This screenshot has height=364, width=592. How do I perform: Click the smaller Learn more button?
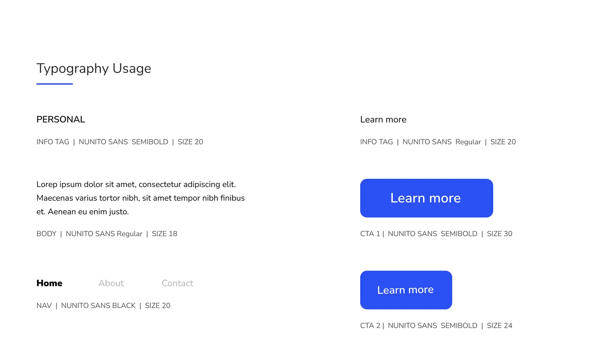click(x=406, y=290)
